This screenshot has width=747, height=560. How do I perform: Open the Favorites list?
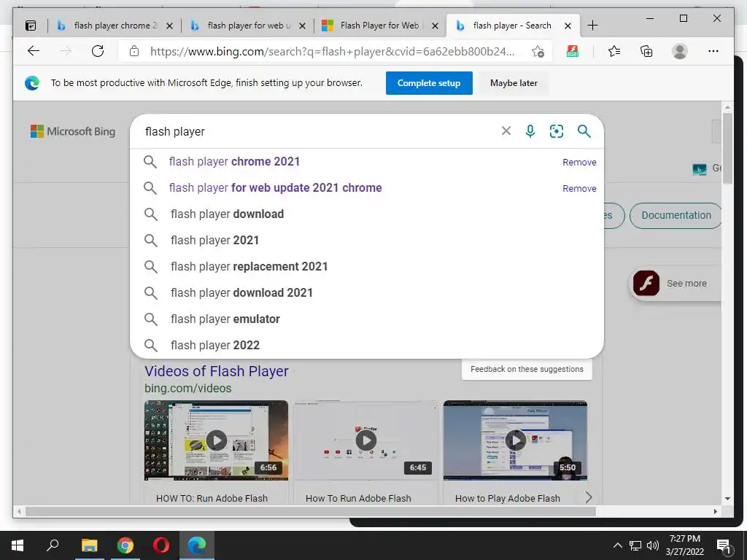click(x=614, y=51)
